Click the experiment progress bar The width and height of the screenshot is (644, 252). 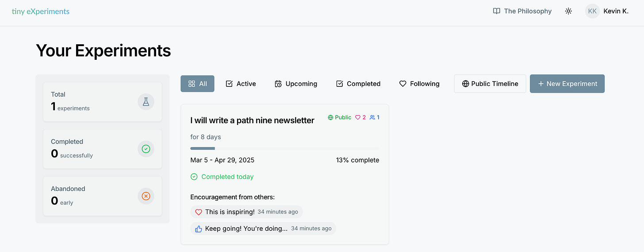pyautogui.click(x=285, y=148)
